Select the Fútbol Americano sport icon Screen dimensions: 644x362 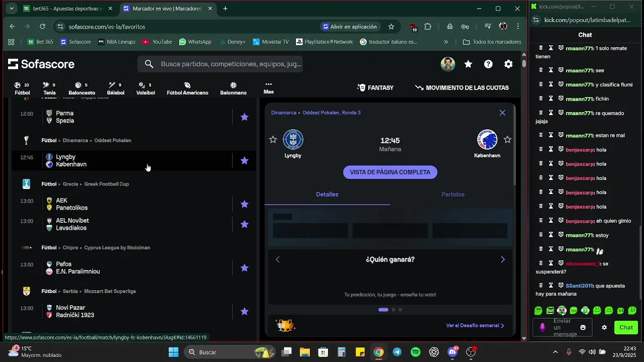coord(187,88)
